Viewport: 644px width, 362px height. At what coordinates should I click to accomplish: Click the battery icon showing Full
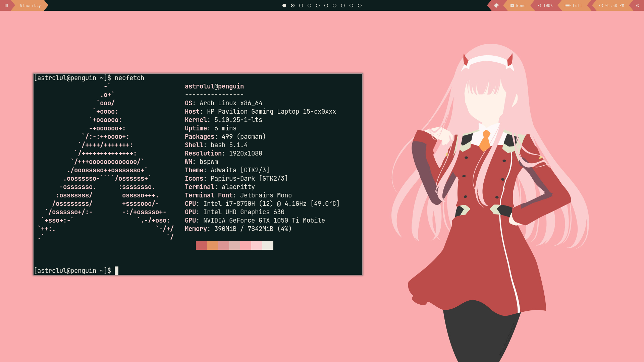(568, 5)
